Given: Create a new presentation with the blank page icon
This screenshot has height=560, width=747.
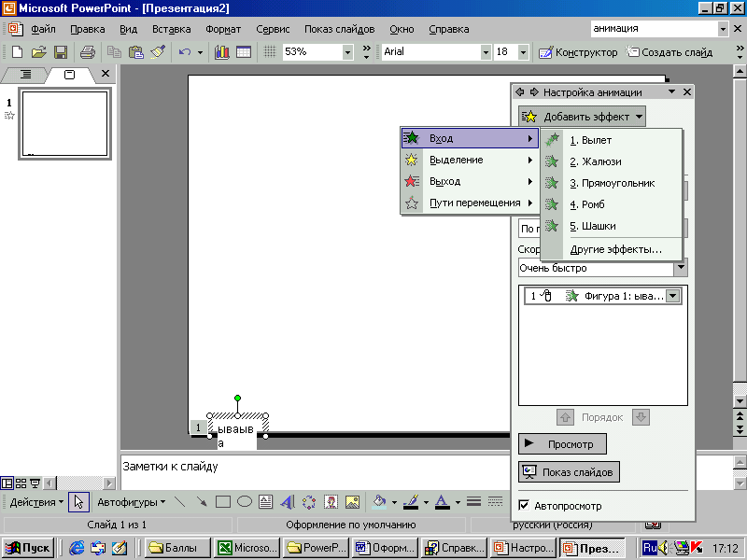Looking at the screenshot, I should [x=17, y=51].
